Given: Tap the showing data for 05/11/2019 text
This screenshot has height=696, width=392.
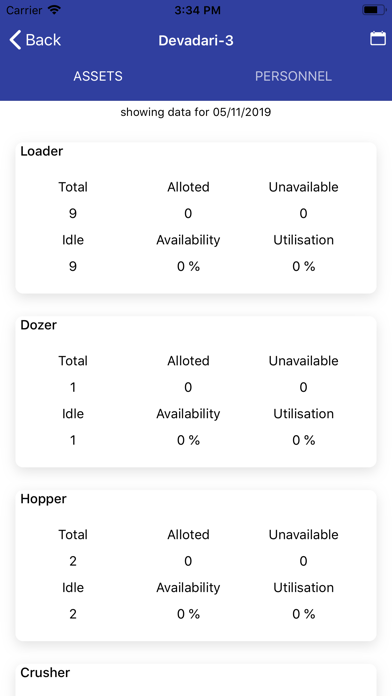Looking at the screenshot, I should pos(196,112).
